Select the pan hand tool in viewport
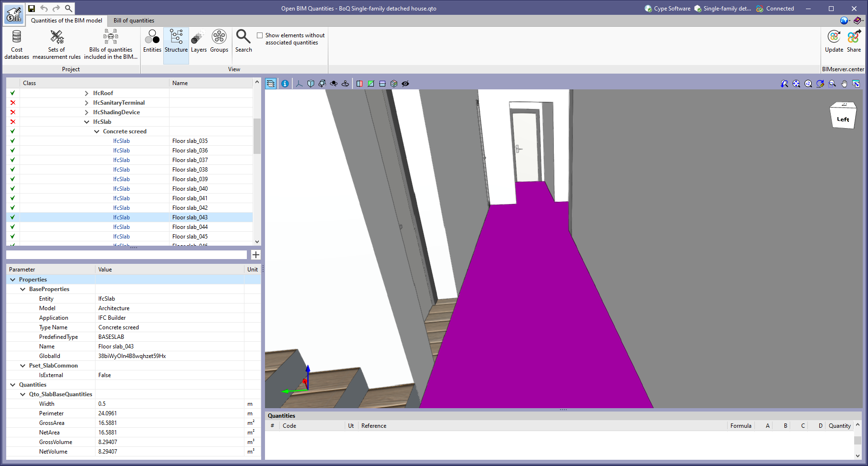868x466 pixels. (844, 84)
